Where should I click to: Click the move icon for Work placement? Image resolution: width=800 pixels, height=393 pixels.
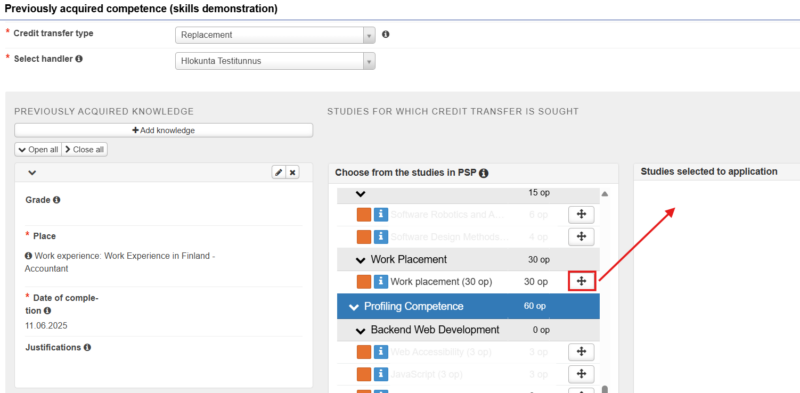click(x=582, y=281)
